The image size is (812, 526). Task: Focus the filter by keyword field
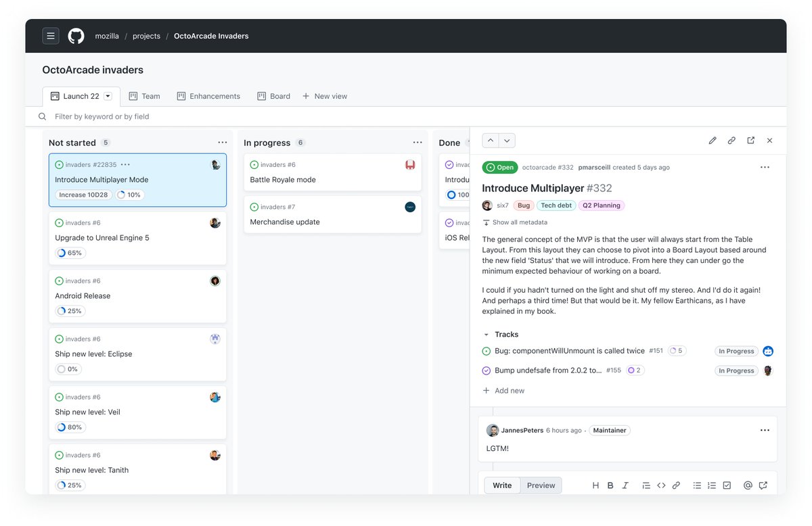tap(413, 116)
